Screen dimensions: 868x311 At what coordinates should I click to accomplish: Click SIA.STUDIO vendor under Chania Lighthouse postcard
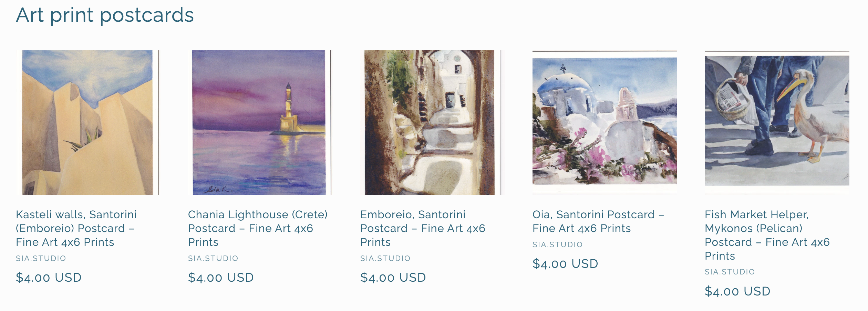(213, 258)
